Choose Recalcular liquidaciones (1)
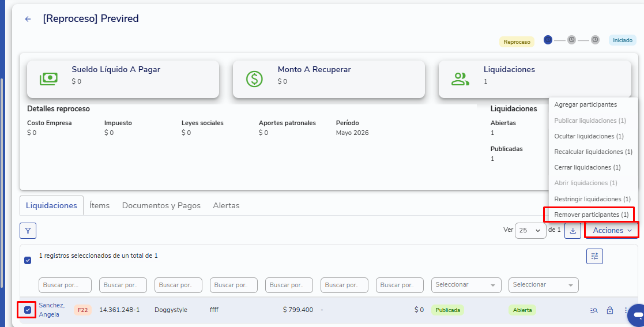 (x=593, y=152)
